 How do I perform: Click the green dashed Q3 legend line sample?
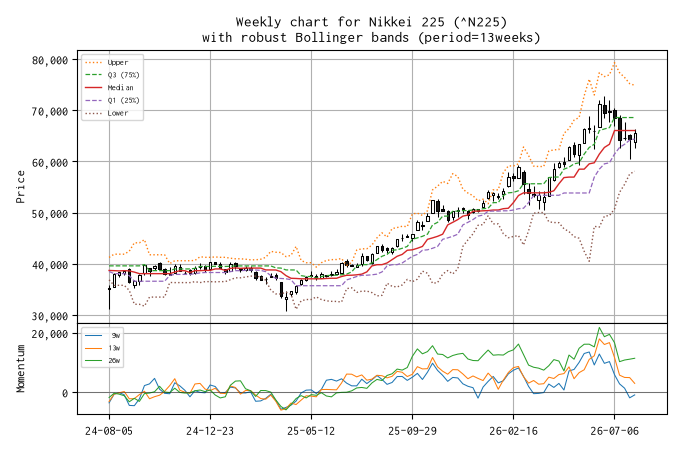(94, 75)
